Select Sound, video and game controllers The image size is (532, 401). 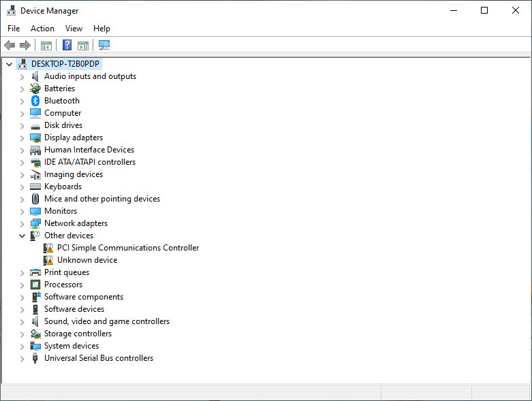tap(107, 321)
